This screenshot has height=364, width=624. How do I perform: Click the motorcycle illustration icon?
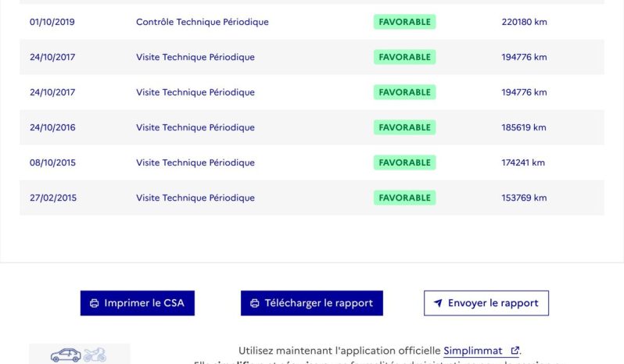(x=95, y=355)
